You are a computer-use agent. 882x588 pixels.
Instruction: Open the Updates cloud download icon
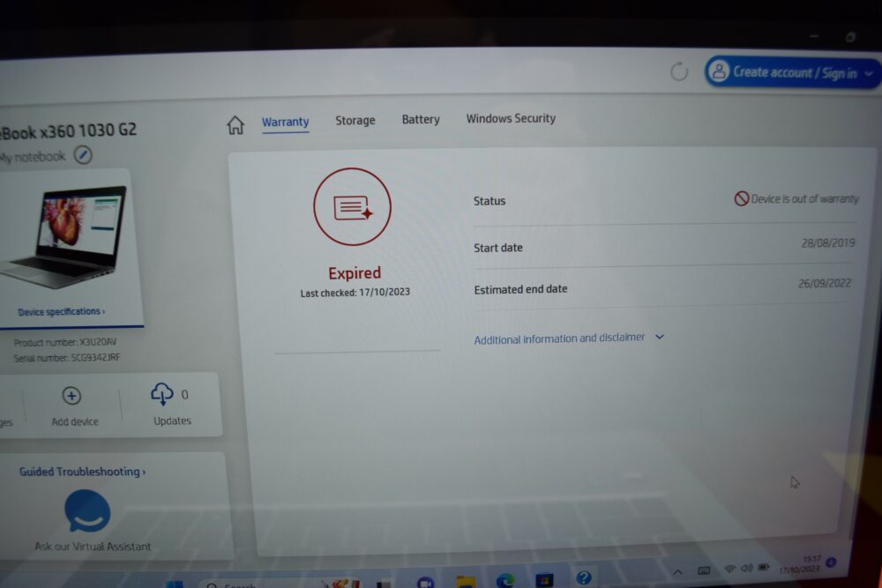(x=162, y=394)
